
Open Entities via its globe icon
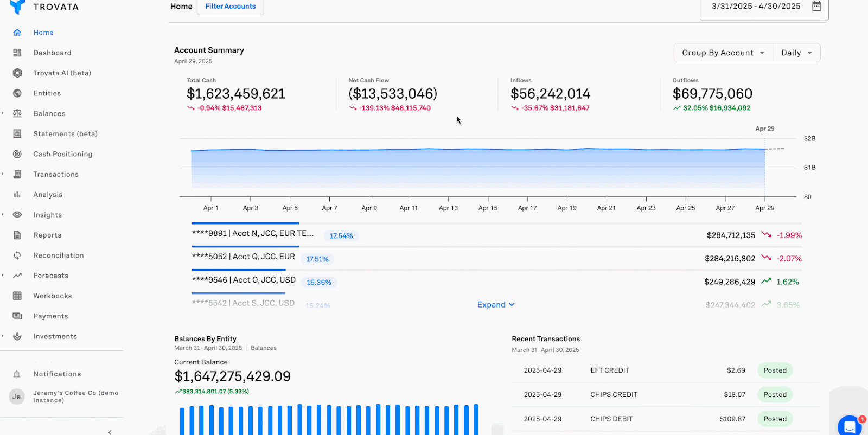(17, 93)
